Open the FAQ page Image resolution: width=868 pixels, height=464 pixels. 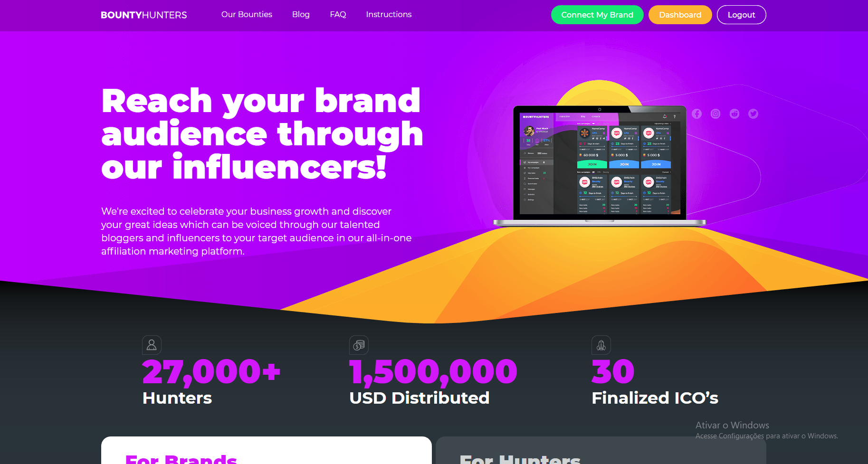[x=338, y=14]
